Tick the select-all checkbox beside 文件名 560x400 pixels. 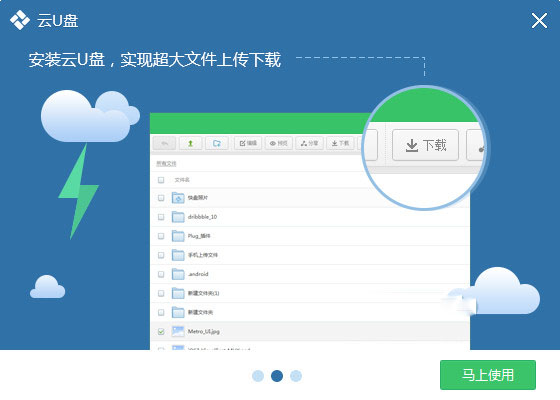click(x=161, y=180)
